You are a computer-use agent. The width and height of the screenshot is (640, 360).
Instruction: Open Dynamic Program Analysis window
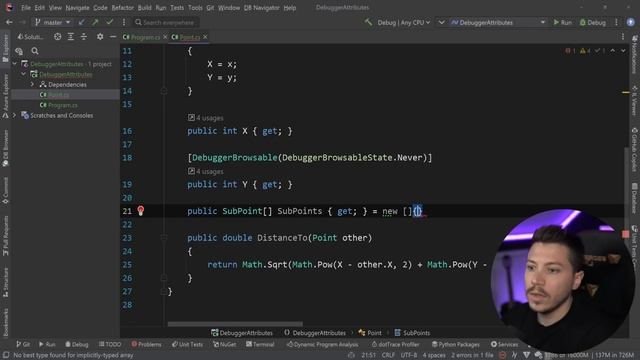pyautogui.click(x=322, y=344)
